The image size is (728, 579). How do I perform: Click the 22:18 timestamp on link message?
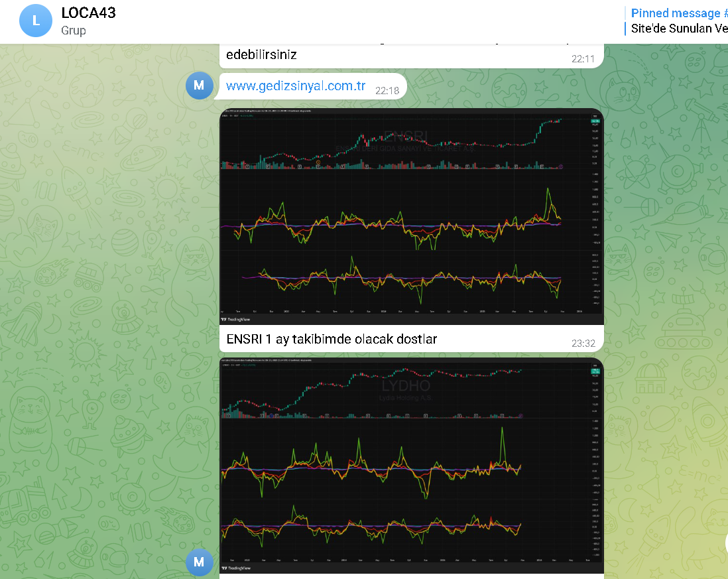pos(387,90)
